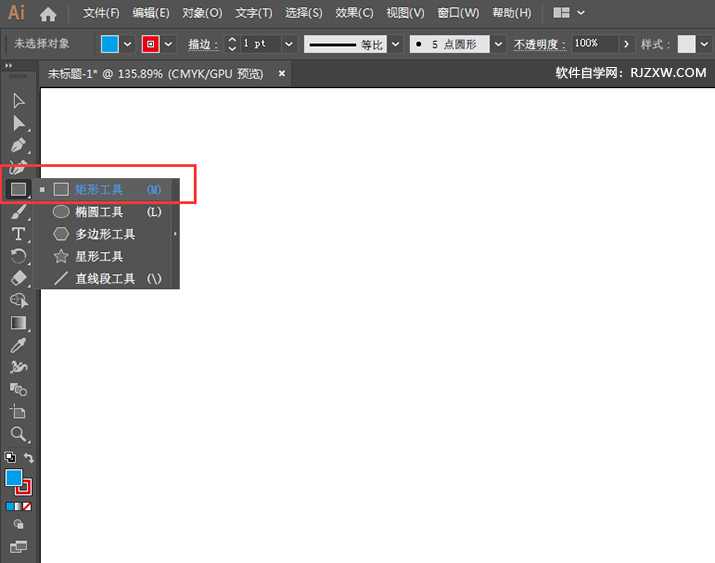
Task: Adjust stroke weight stepper arrows
Action: click(x=232, y=44)
